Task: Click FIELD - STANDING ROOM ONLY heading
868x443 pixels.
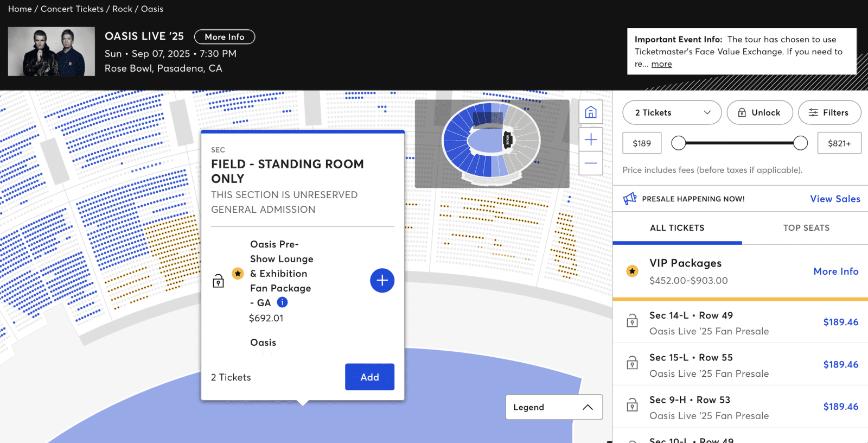Action: point(287,171)
